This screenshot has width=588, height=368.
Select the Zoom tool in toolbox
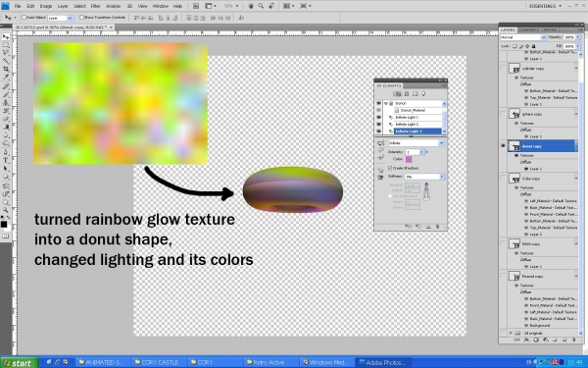tap(5, 210)
